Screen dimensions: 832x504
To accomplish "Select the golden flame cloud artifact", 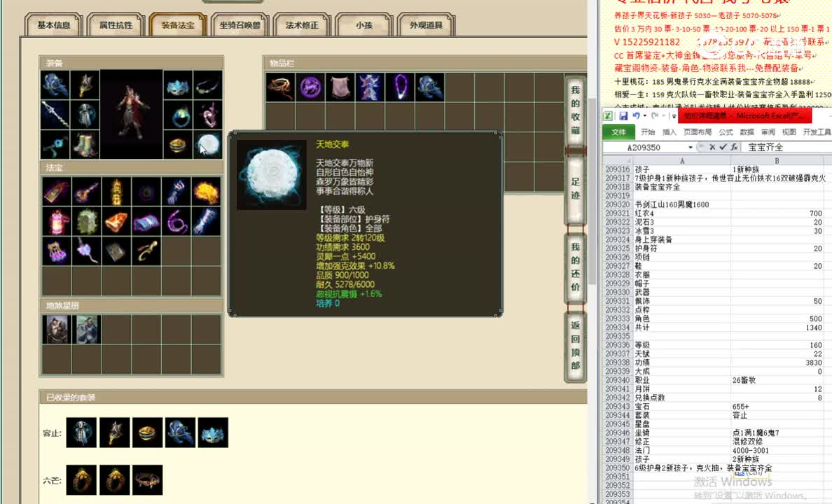I will (206, 192).
